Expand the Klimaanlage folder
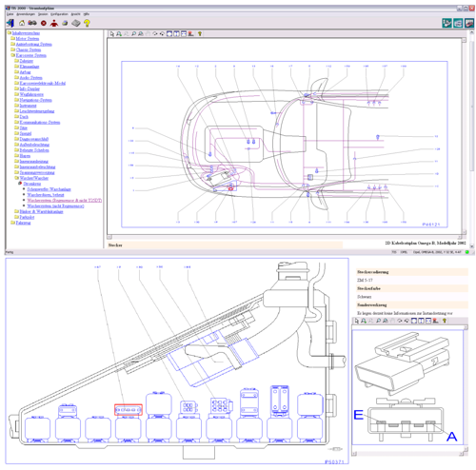This screenshot has height=470, width=476. coord(16,67)
